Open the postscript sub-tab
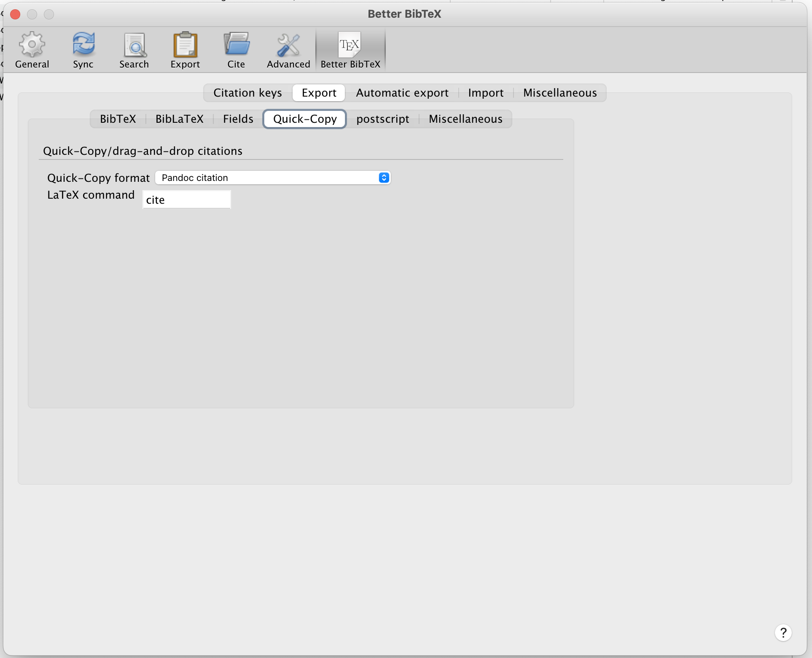 pyautogui.click(x=383, y=119)
